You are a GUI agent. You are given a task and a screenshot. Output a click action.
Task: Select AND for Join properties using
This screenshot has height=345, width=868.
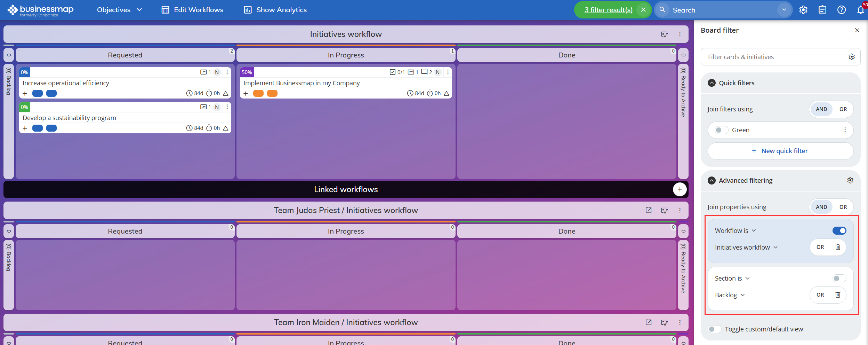(821, 207)
